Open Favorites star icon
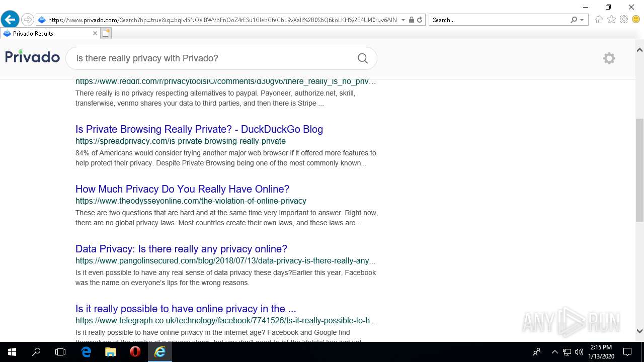 click(611, 20)
